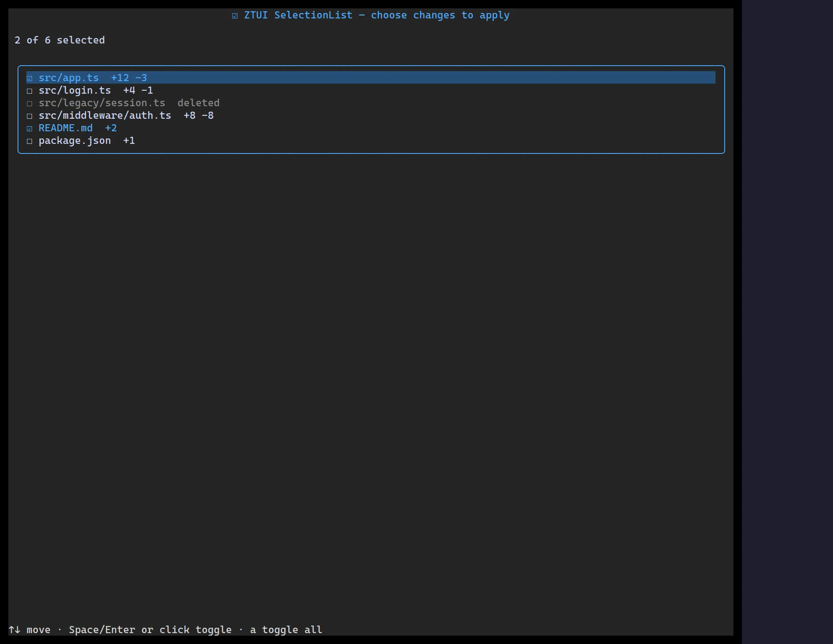This screenshot has height=644, width=833.
Task: Click the '↑↓ move' hint
Action: pyautogui.click(x=30, y=630)
